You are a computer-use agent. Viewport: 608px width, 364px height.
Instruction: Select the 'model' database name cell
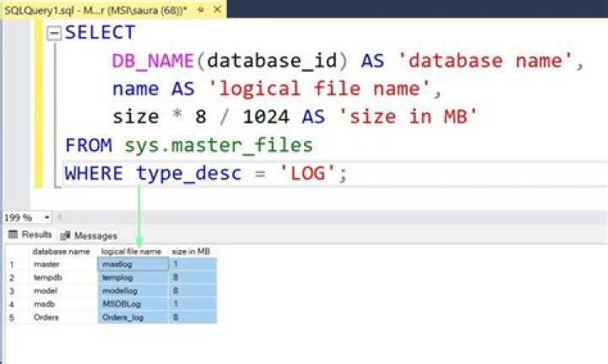[x=63, y=291]
